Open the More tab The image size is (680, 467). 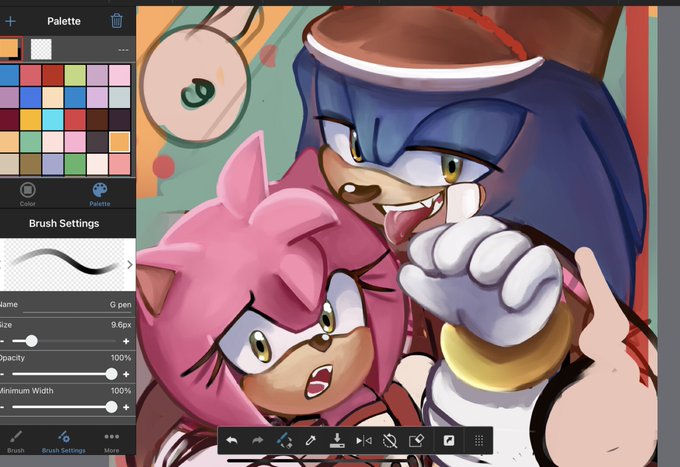click(111, 441)
